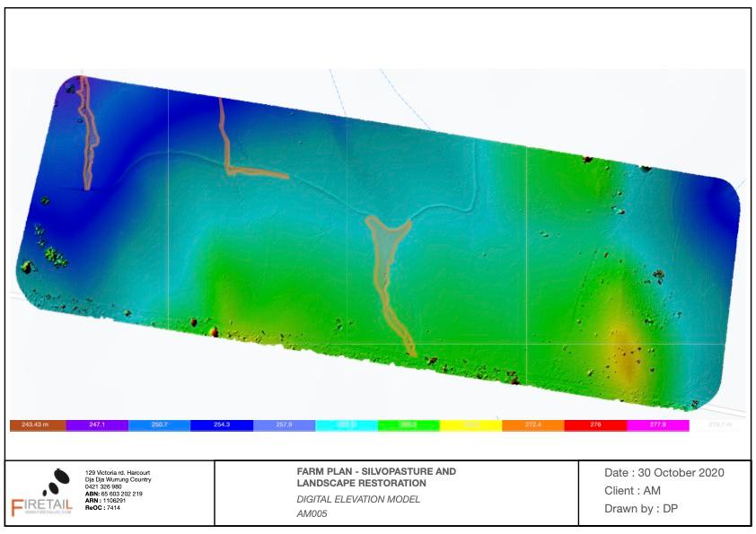The image size is (756, 534).
Task: Click the magenta 277.9 legend swatch
Action: [657, 425]
